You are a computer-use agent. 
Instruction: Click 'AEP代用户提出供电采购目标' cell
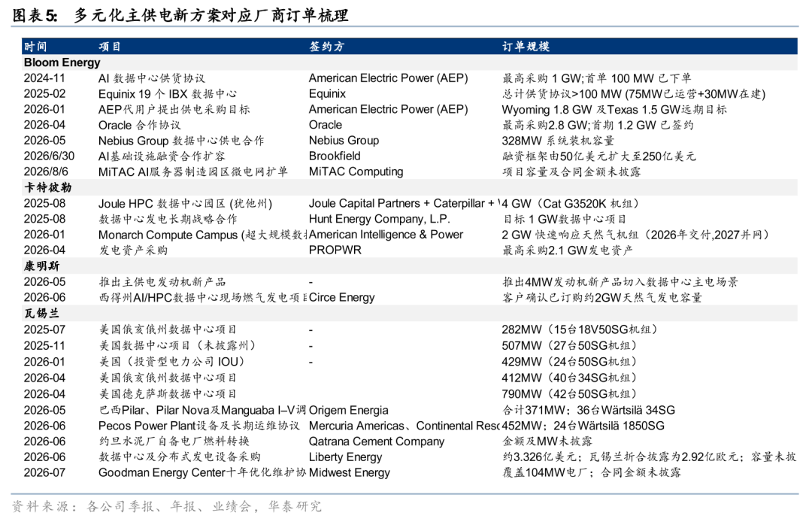pyautogui.click(x=174, y=109)
